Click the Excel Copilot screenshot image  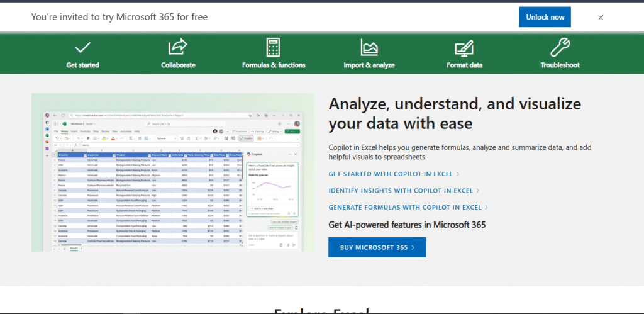172,172
